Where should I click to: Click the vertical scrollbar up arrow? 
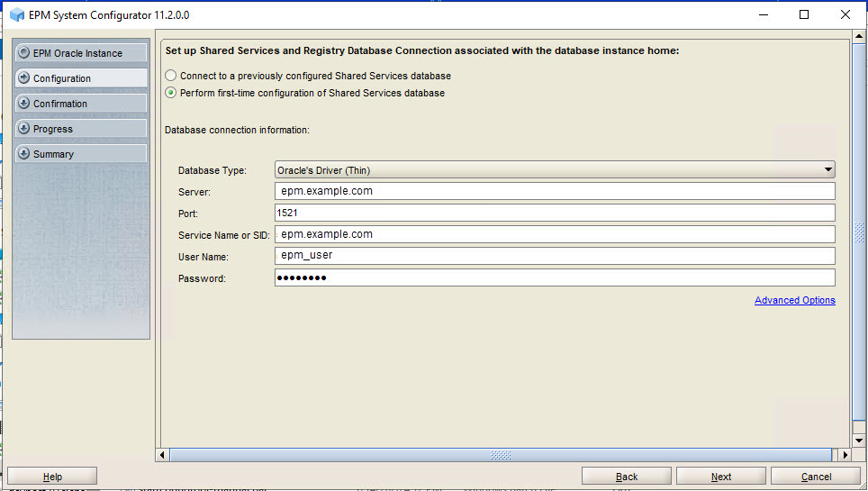(x=859, y=37)
